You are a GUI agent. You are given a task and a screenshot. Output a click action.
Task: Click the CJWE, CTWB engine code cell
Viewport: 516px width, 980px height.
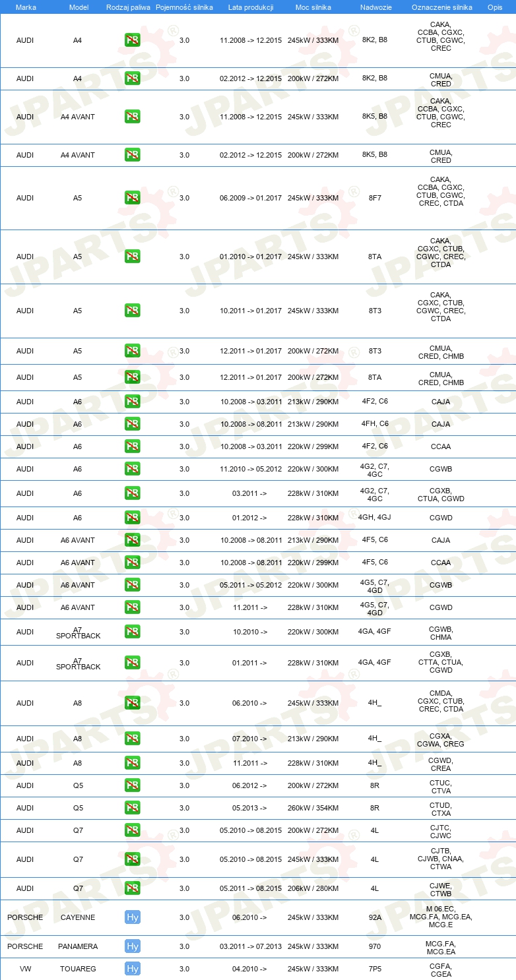click(x=441, y=890)
